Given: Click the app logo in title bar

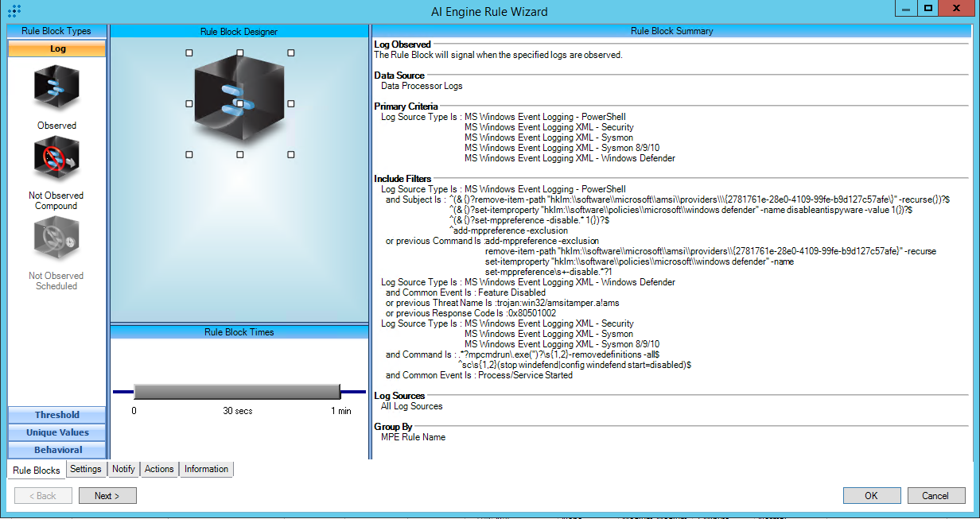Looking at the screenshot, I should click(x=14, y=10).
